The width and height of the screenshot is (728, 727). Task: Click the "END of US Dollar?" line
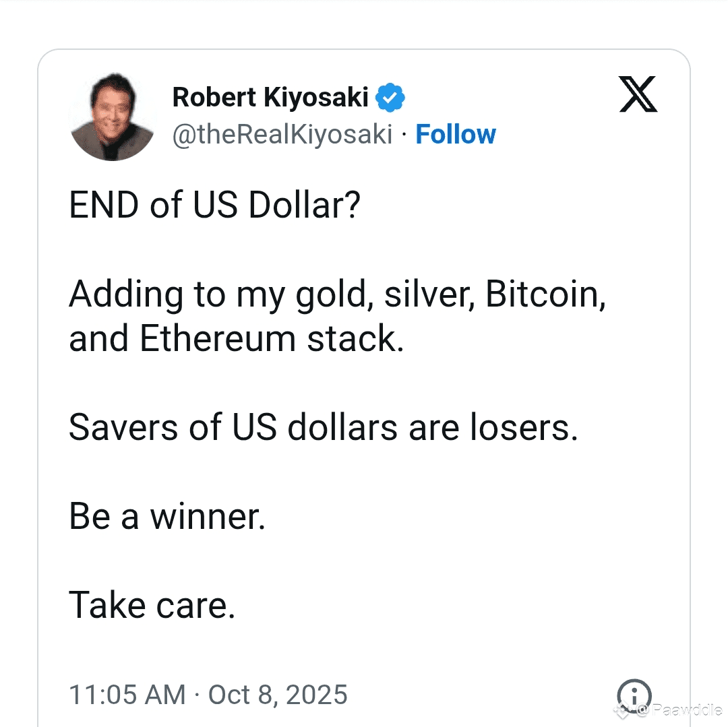click(x=215, y=206)
